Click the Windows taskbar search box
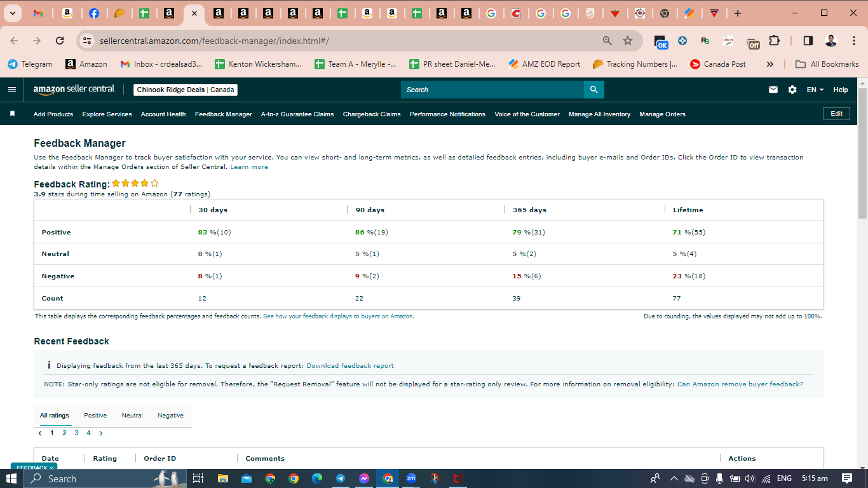This screenshot has height=488, width=868. point(105,478)
